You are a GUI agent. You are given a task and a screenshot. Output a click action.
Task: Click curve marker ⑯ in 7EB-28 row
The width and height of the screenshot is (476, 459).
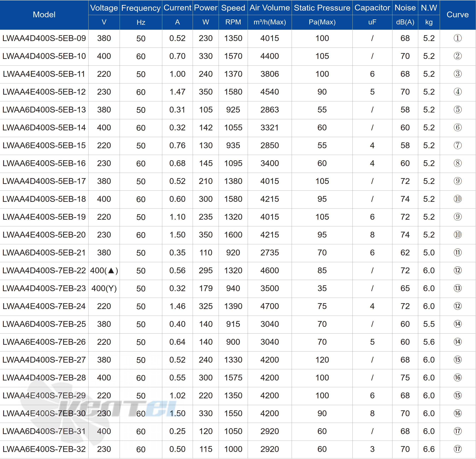pos(458,378)
